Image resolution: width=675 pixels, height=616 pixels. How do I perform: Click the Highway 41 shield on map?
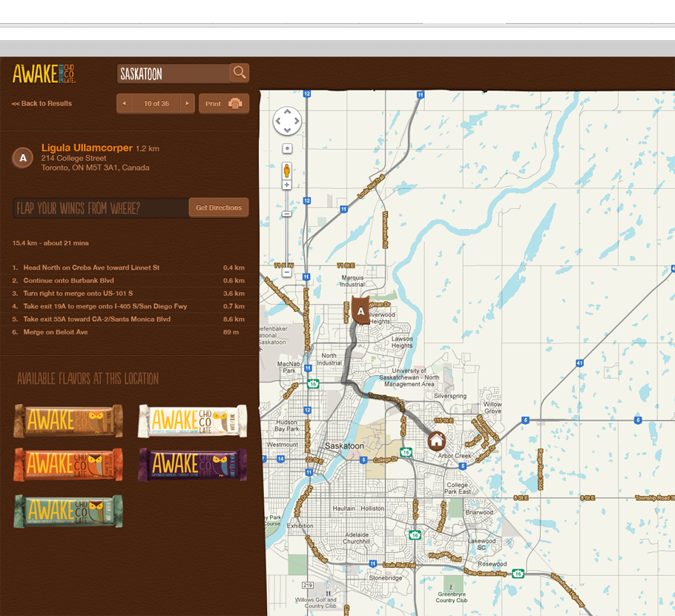coord(579,363)
